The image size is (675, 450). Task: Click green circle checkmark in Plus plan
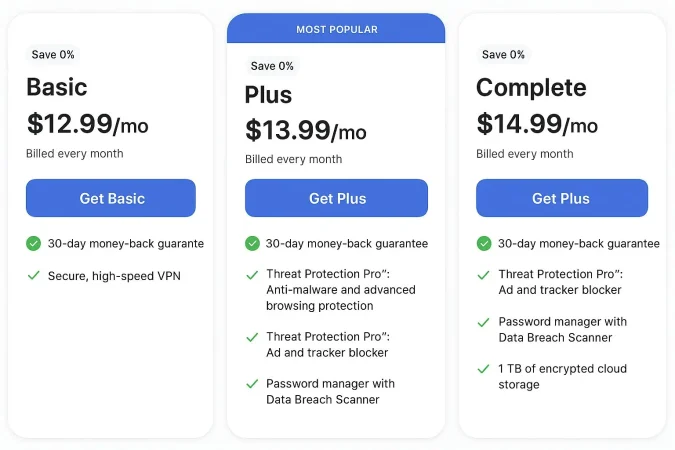(252, 243)
